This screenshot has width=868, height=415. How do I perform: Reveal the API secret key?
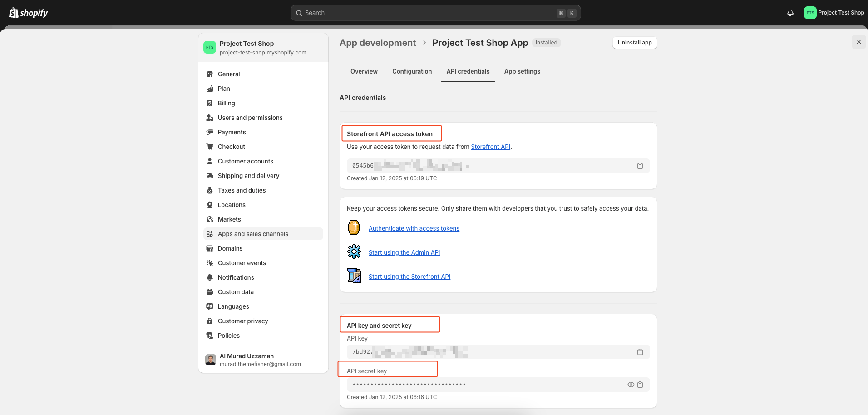tap(631, 385)
